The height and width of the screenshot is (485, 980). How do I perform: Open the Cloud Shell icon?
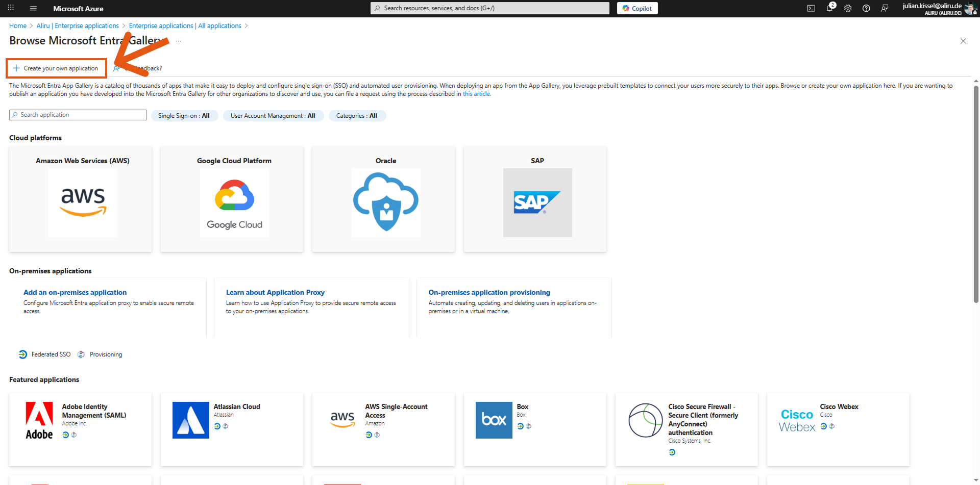coord(811,8)
